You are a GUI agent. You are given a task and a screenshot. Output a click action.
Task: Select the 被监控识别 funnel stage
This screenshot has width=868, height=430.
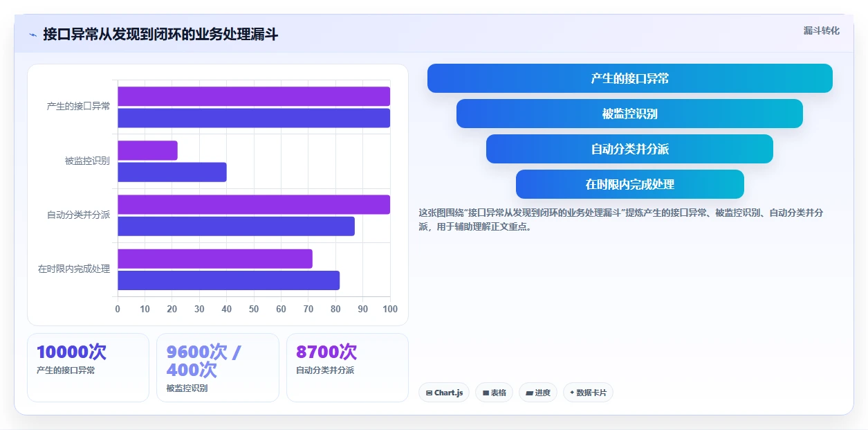(x=629, y=114)
